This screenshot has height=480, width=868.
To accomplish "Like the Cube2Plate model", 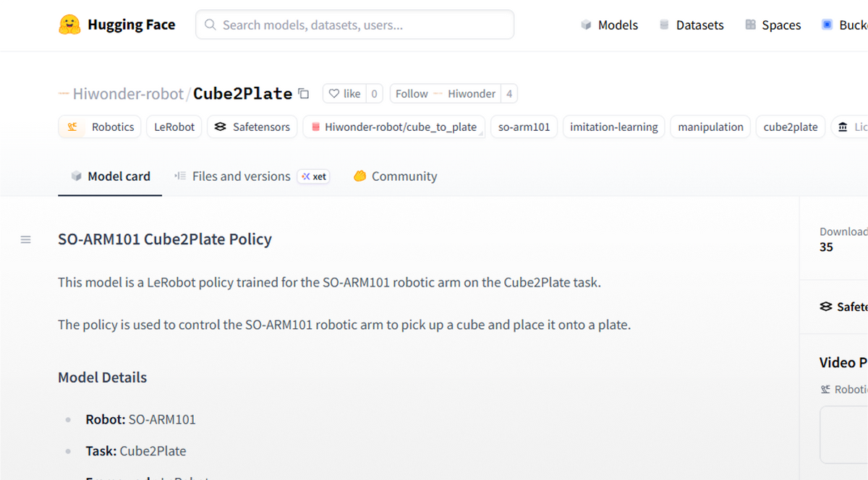I will (x=344, y=94).
